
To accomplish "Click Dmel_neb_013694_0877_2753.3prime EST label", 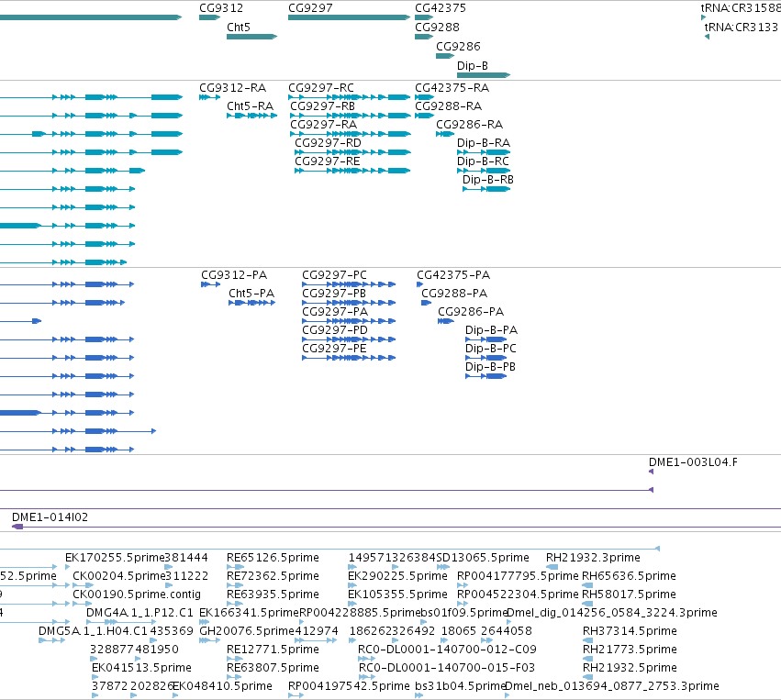I will point(612,686).
